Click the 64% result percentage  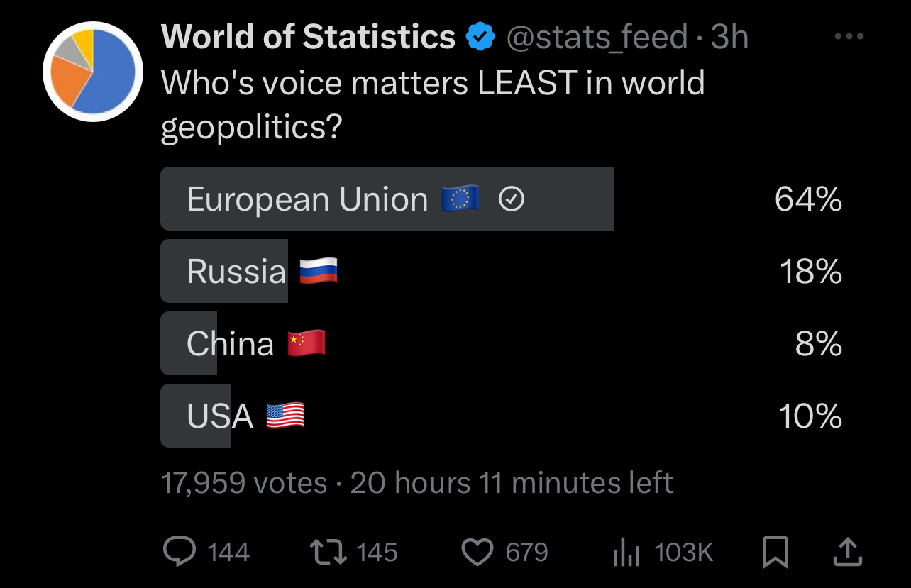coord(808,199)
